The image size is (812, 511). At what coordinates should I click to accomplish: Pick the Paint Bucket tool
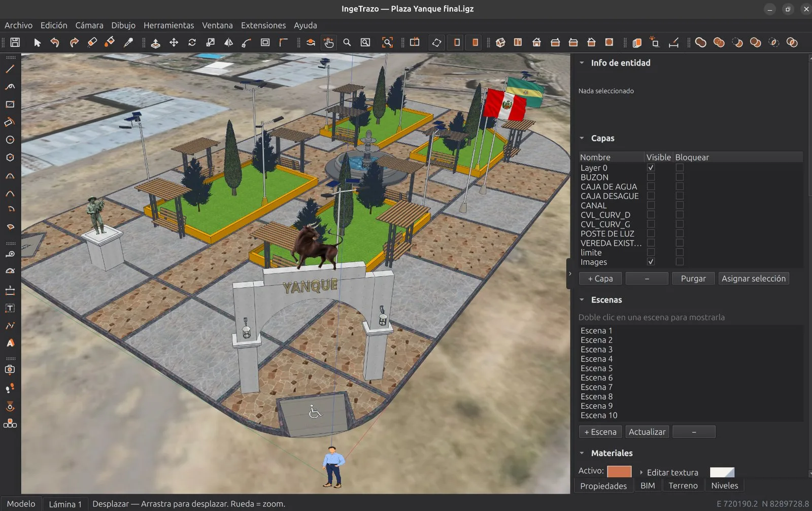pos(110,43)
